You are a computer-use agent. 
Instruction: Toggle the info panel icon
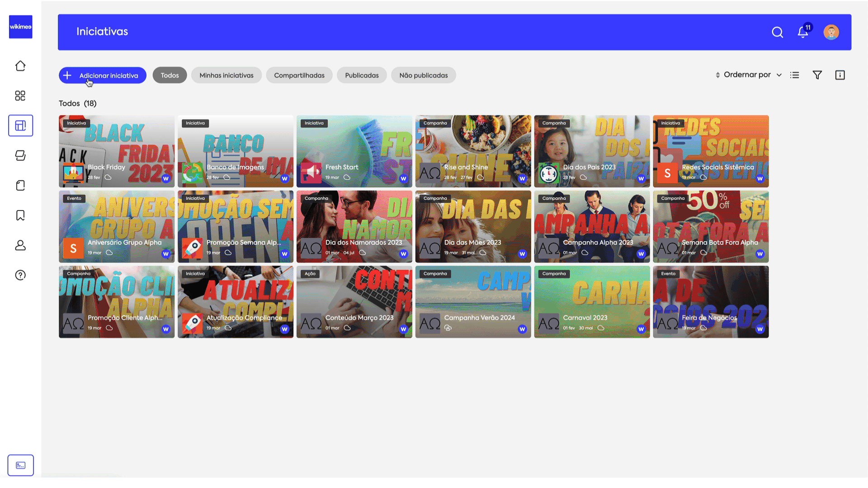pos(840,75)
